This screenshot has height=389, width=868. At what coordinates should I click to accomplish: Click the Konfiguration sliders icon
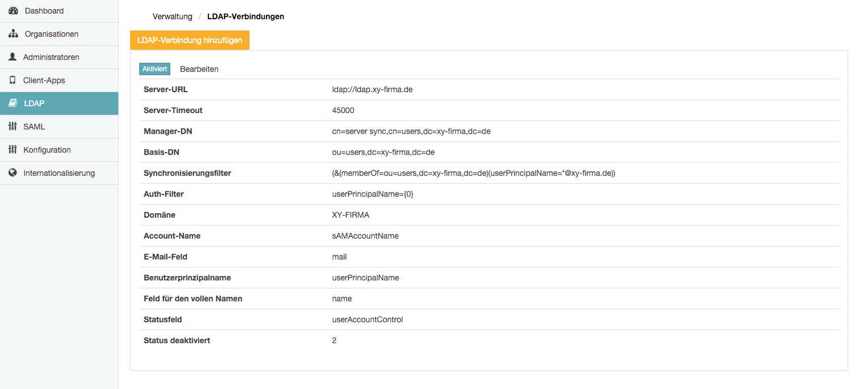[x=12, y=150]
